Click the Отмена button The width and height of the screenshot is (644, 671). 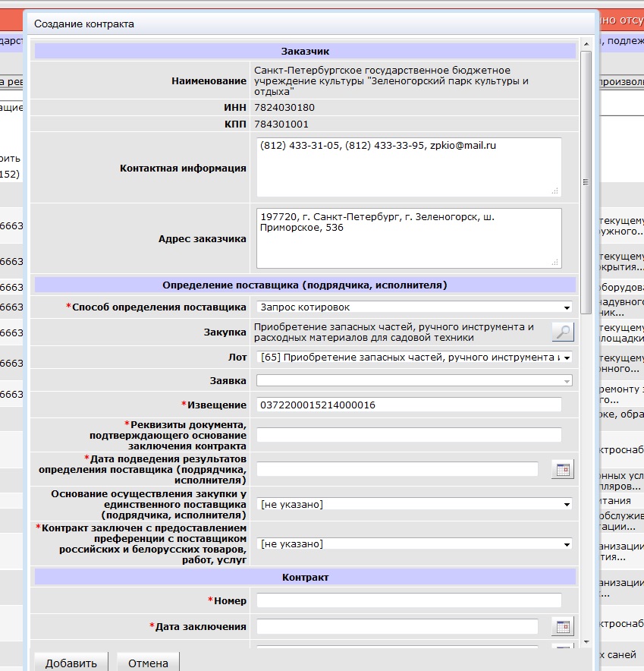coord(148,663)
